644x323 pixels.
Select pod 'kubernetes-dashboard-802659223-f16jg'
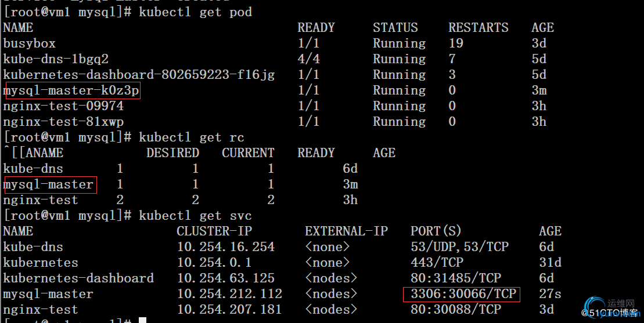tap(139, 75)
